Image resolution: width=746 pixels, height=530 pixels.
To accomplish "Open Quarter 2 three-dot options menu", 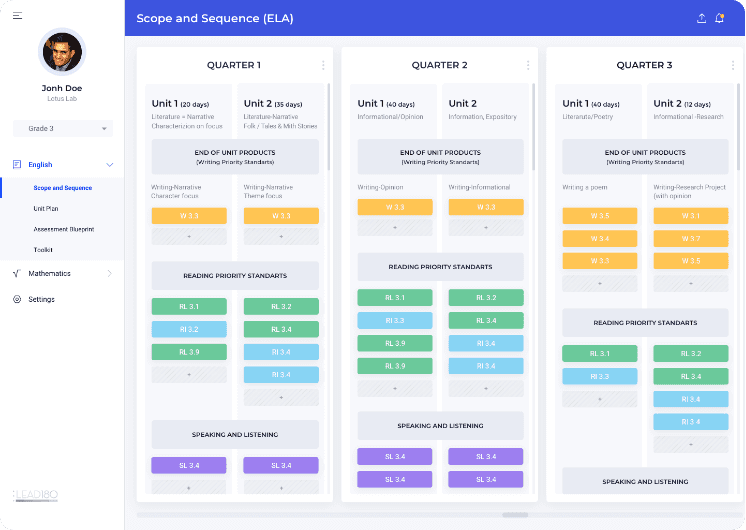I will coord(528,65).
